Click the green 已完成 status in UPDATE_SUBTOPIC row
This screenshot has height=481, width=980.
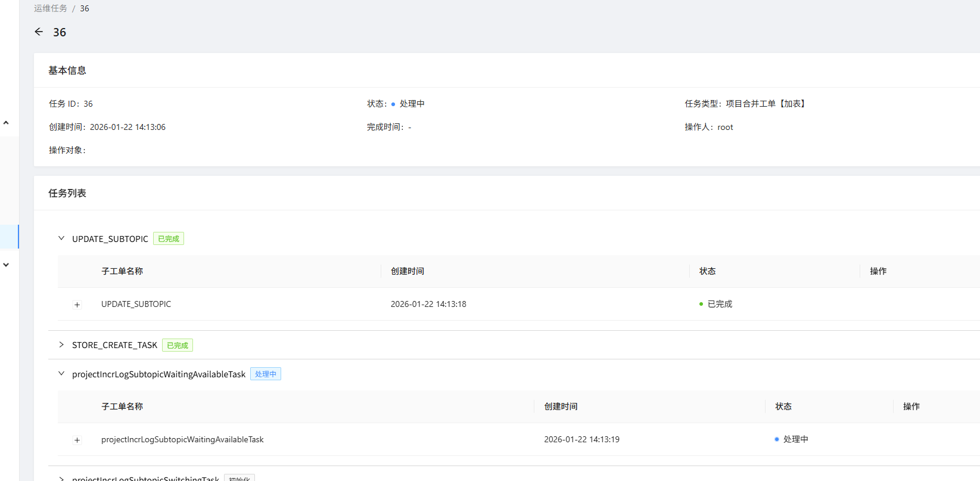[719, 304]
